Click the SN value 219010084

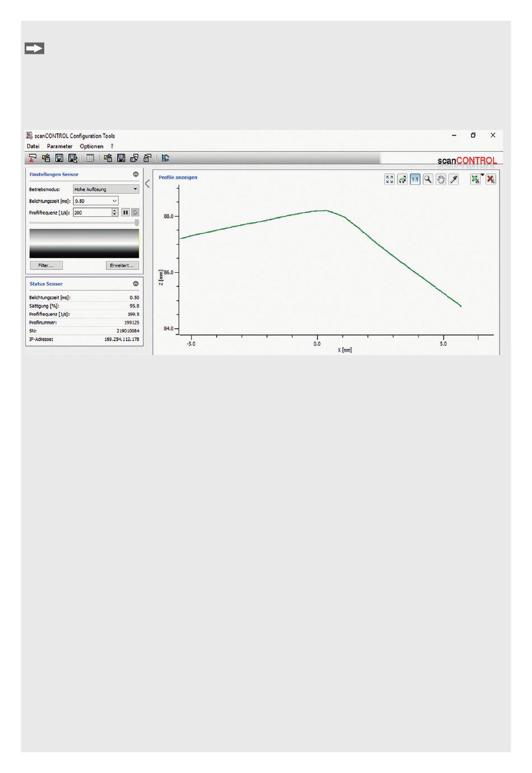pos(128,330)
